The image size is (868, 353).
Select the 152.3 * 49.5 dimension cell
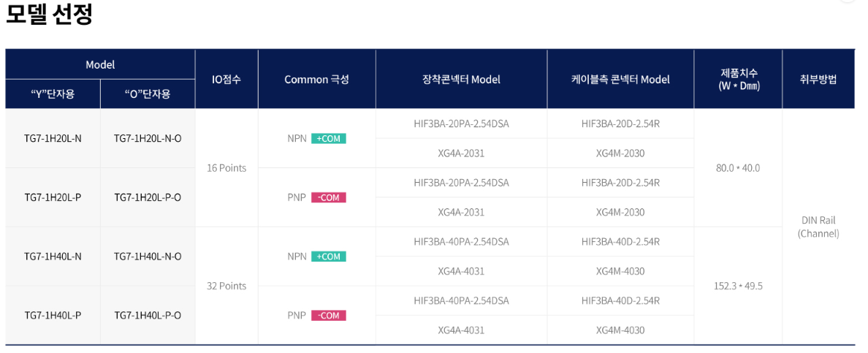738,286
